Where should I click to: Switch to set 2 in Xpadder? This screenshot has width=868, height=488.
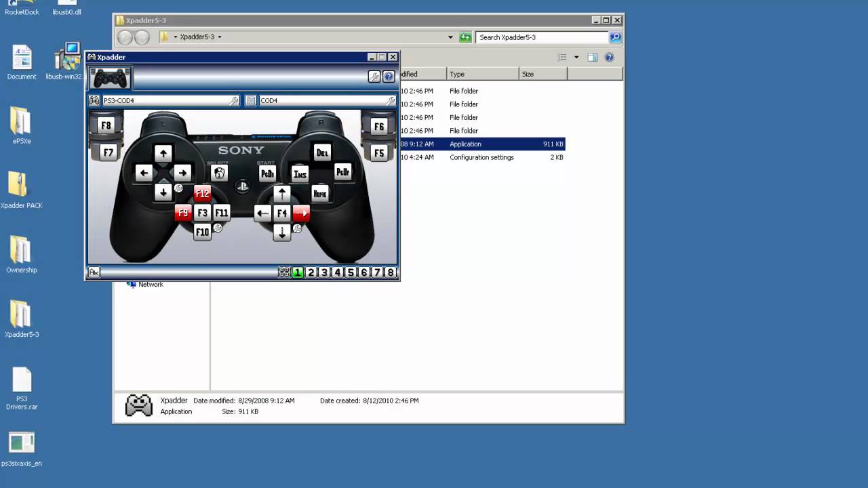click(x=311, y=272)
